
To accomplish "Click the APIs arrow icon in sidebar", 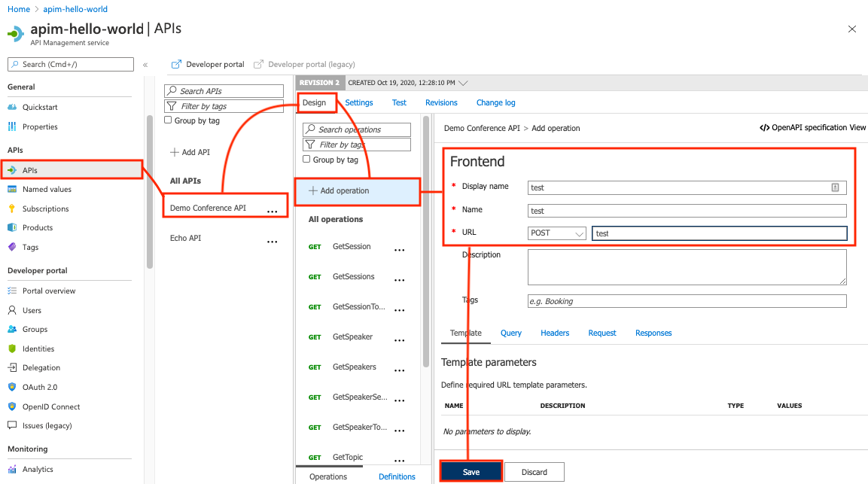I will point(12,170).
